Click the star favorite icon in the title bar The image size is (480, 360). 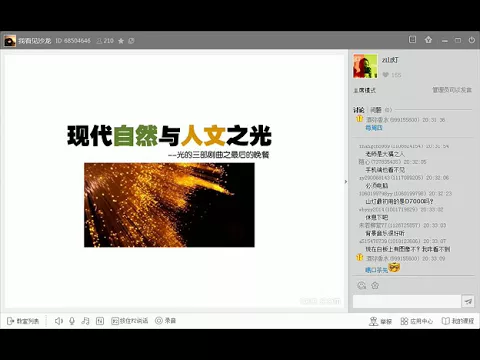point(121,41)
